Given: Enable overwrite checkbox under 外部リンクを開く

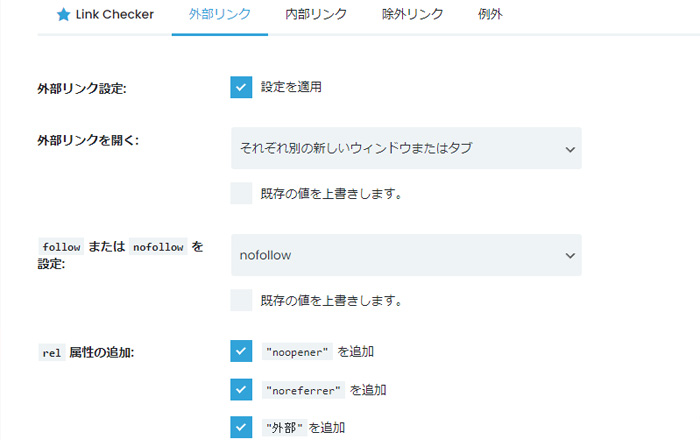Looking at the screenshot, I should [x=241, y=193].
